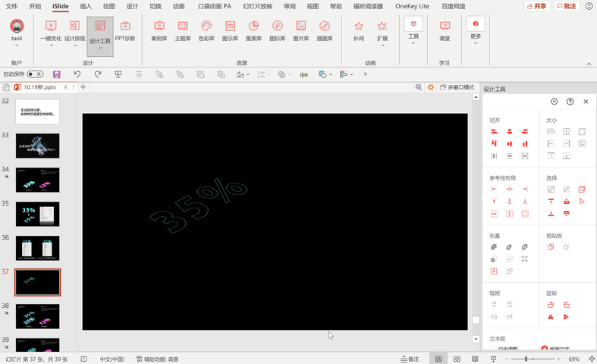Screen dimensions: 597x364
Task: Switch to the OneKey Lite tab
Action: click(412, 6)
